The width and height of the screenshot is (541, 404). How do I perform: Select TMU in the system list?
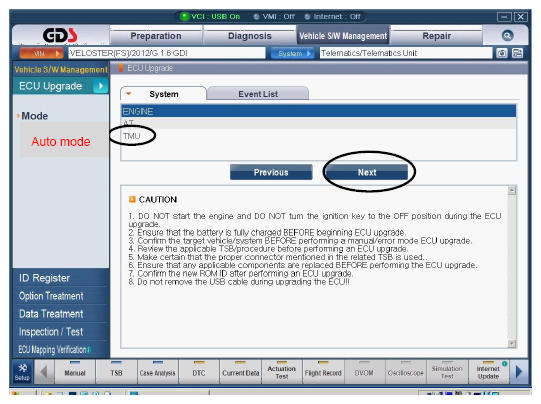click(x=131, y=136)
